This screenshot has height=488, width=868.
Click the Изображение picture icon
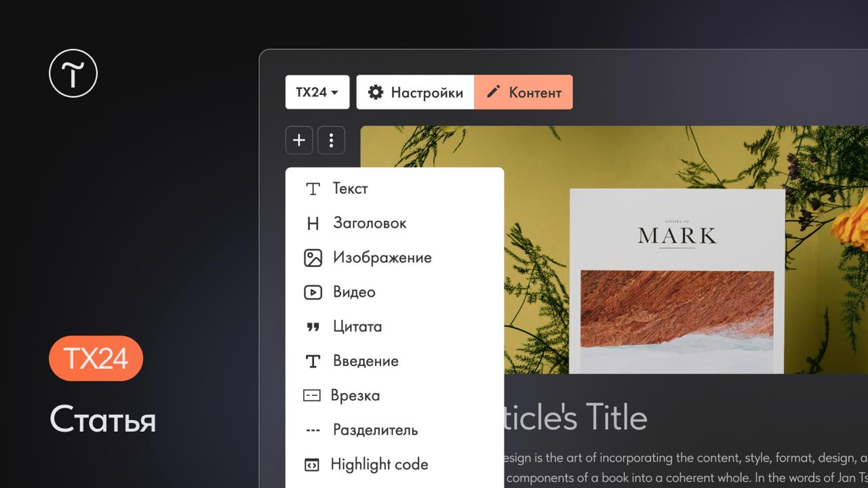point(313,258)
